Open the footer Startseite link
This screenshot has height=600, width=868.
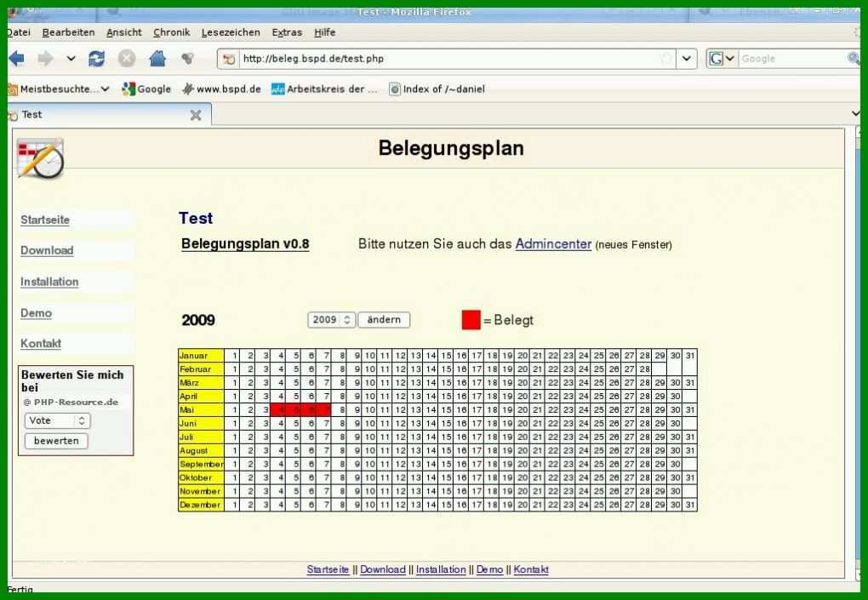click(328, 569)
